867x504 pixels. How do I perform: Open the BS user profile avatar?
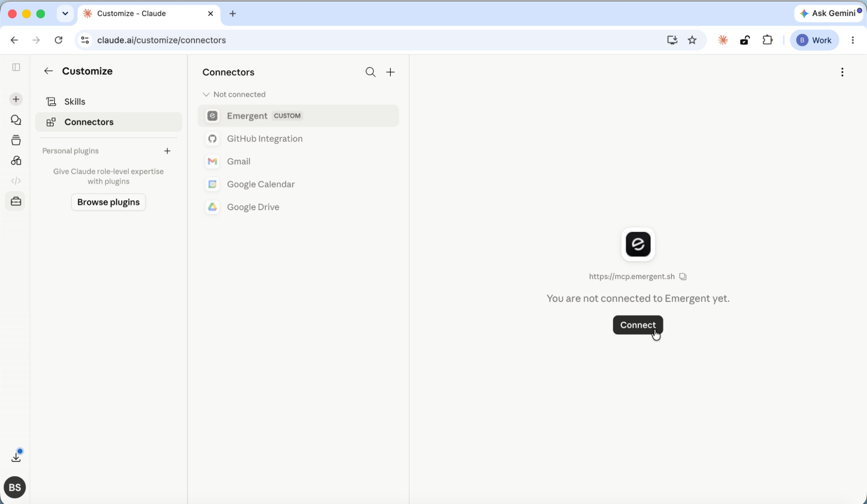coord(15,487)
